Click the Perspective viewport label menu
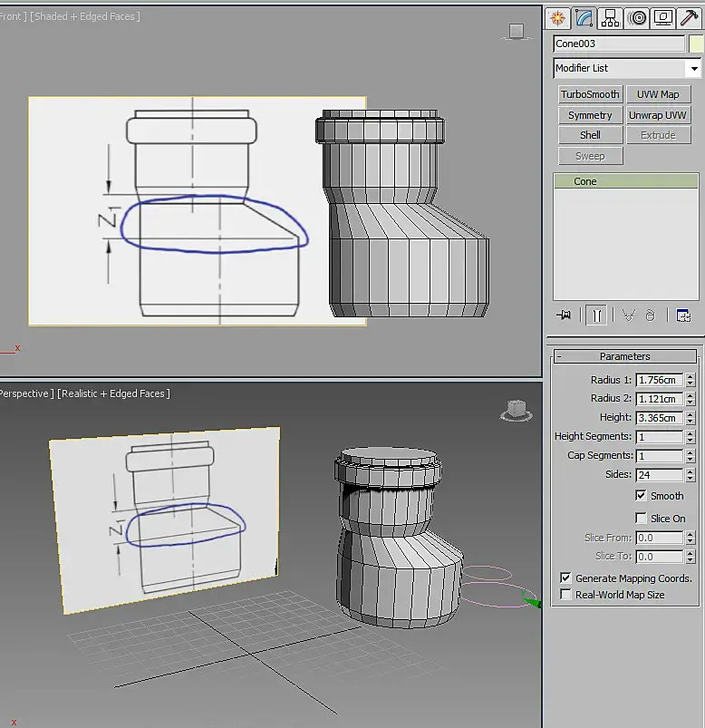 pos(25,393)
